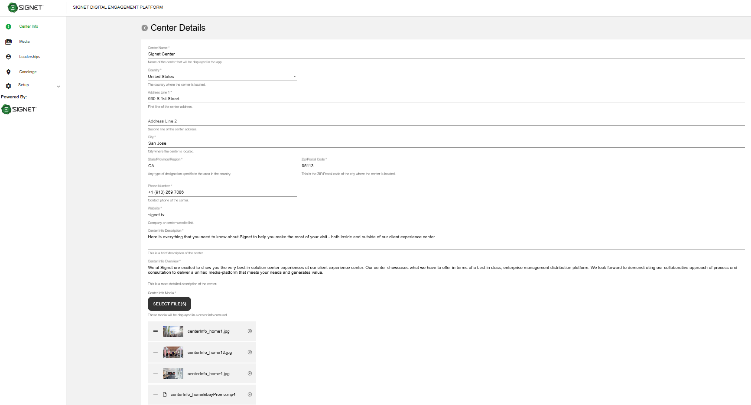Viewport: 751px width, 405px height.
Task: Click the Center Info Overview paragraph field
Action: [x=446, y=270]
